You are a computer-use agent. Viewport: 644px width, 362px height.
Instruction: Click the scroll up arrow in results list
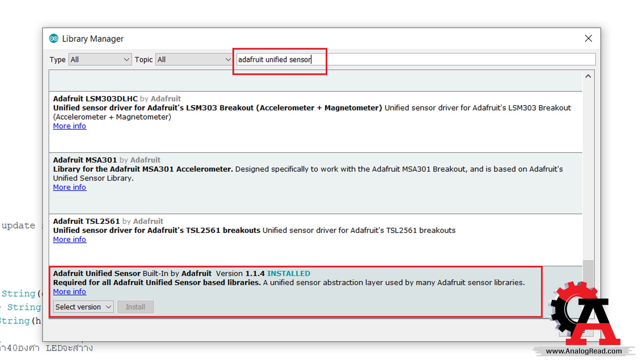(x=588, y=76)
